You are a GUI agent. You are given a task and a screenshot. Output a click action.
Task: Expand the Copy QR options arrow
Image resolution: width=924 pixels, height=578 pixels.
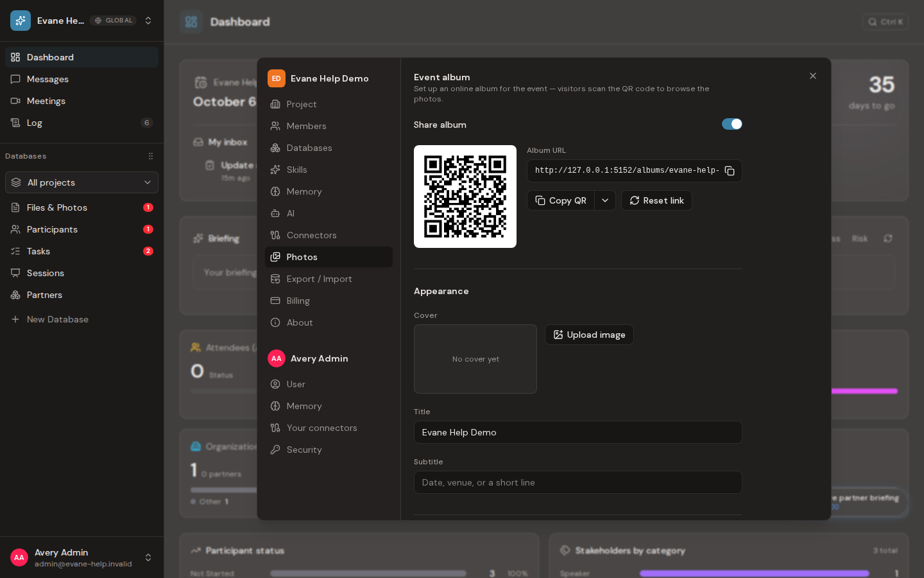coord(605,200)
